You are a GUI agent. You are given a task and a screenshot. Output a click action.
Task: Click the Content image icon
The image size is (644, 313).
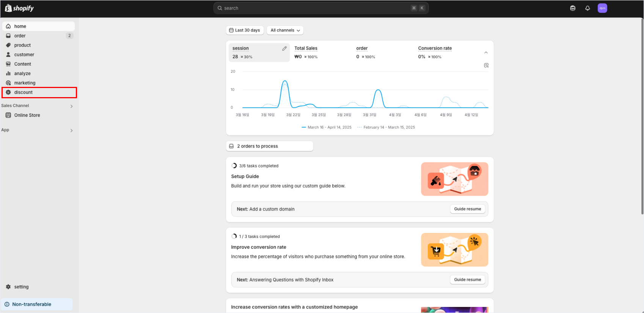8,64
